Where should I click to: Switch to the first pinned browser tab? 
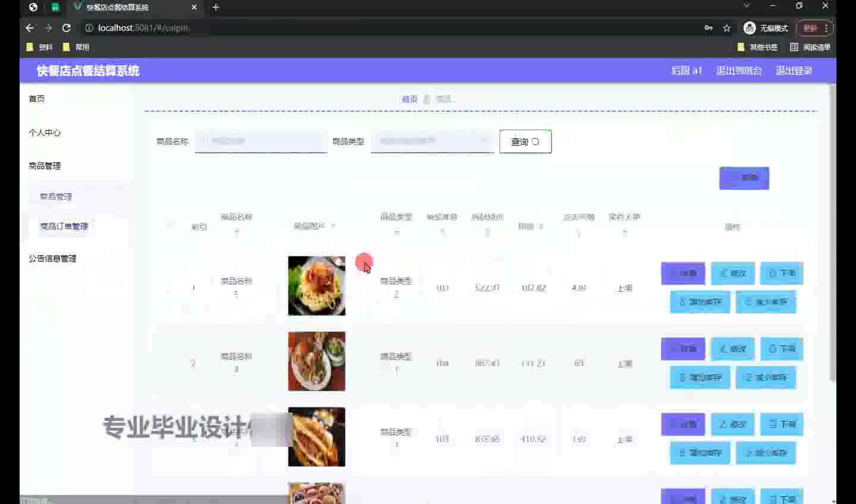(x=33, y=7)
